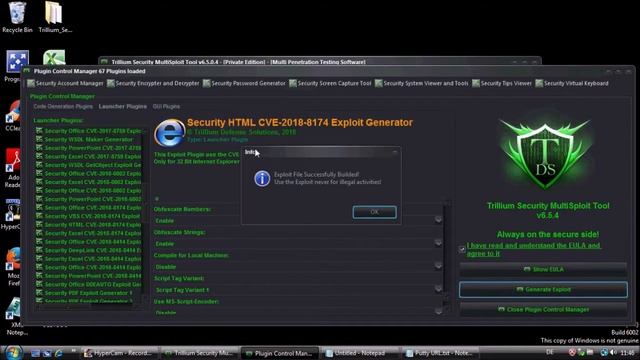Open Security Encrypter and Decrypter
The width and height of the screenshot is (640, 360).
(153, 83)
